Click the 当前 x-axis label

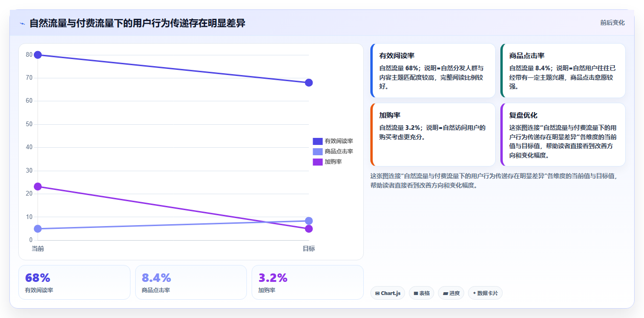point(38,249)
